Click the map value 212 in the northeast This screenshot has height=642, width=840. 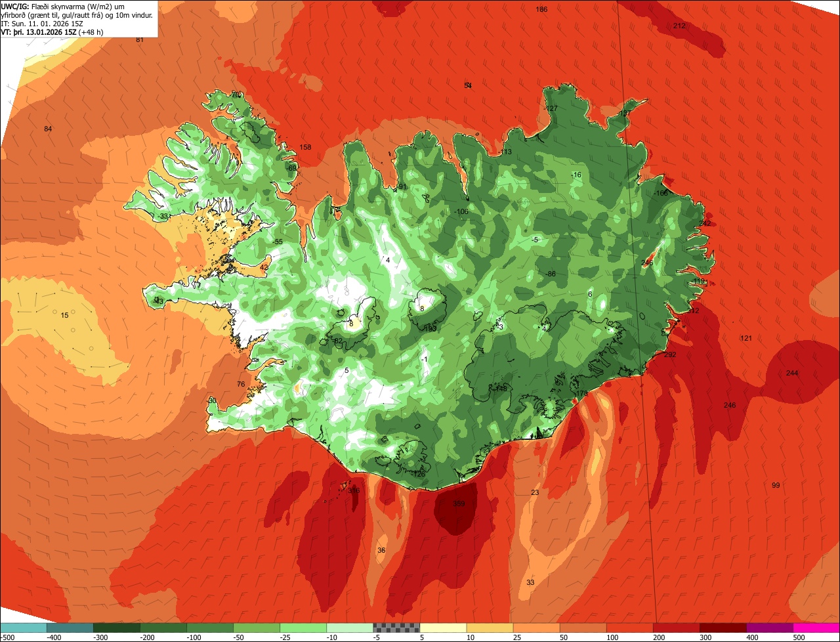[x=679, y=26]
